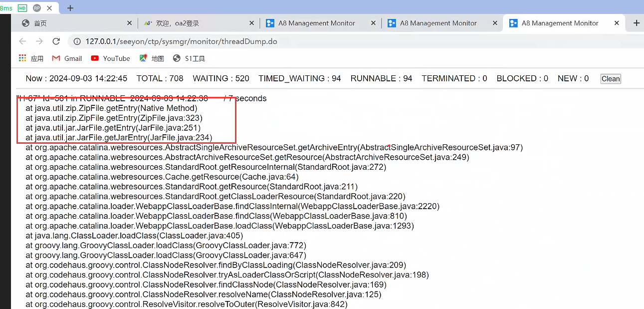Viewport: 644px width, 309px height.
Task: Open a new browser tab
Action: (x=636, y=23)
